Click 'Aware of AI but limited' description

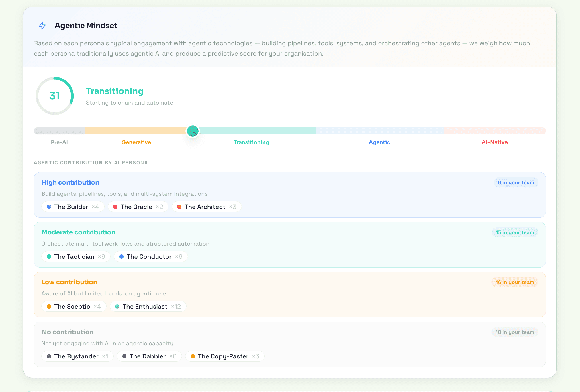point(103,294)
